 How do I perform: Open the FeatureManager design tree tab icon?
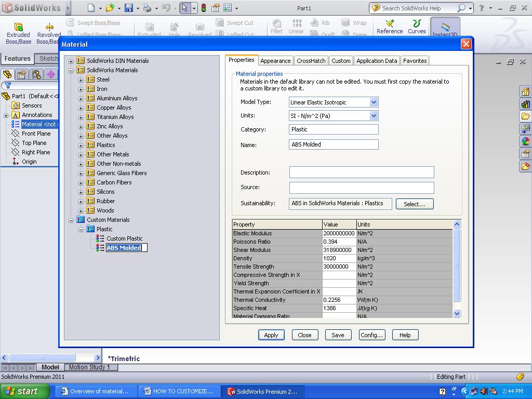7,74
